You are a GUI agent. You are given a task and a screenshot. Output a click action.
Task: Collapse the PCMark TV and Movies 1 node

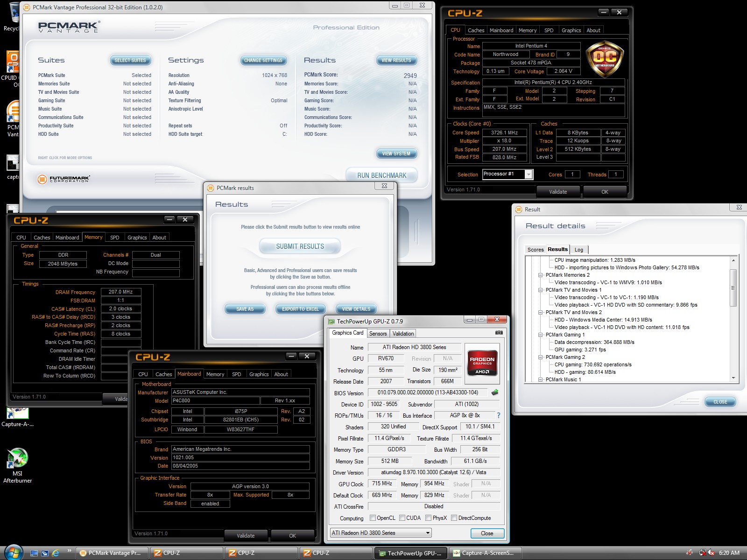pyautogui.click(x=541, y=290)
